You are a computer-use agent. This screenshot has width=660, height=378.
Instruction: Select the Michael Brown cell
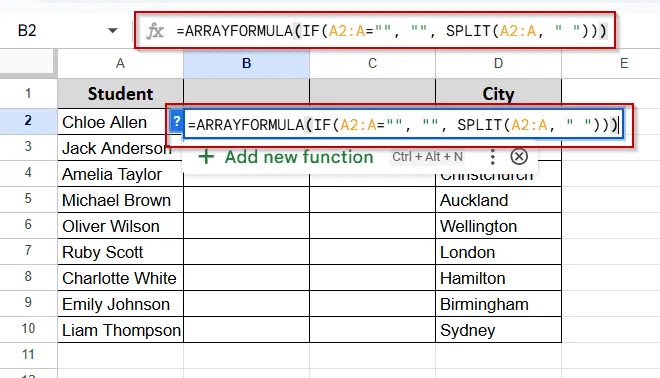click(120, 200)
